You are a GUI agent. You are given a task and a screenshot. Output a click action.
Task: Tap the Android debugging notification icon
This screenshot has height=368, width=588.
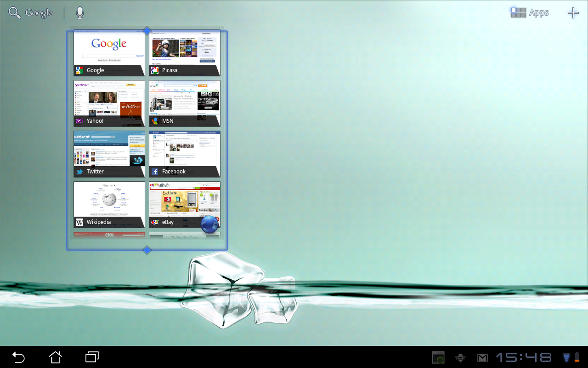(460, 357)
